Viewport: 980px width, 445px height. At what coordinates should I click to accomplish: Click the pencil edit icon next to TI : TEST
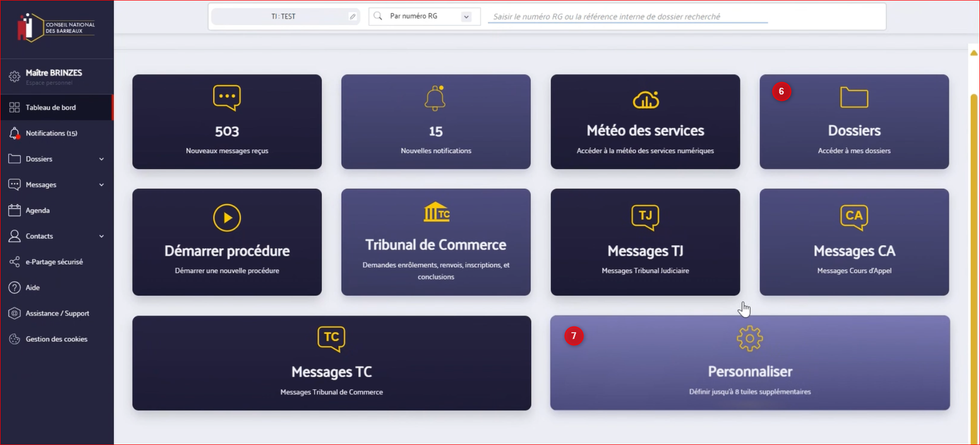point(353,17)
